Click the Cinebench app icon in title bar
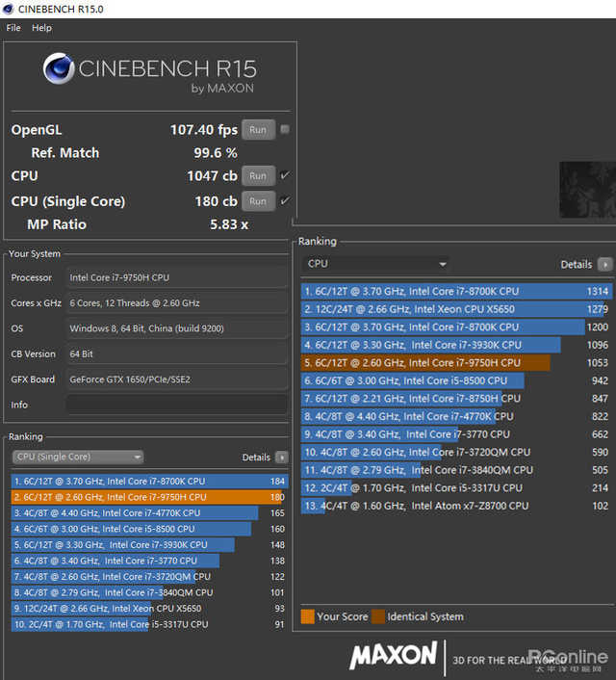616x680 pixels. tap(10, 9)
